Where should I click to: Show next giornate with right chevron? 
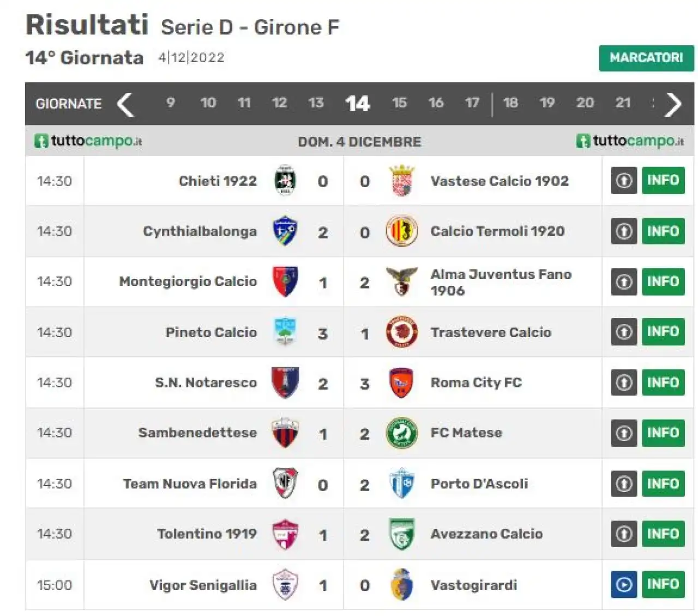point(673,104)
